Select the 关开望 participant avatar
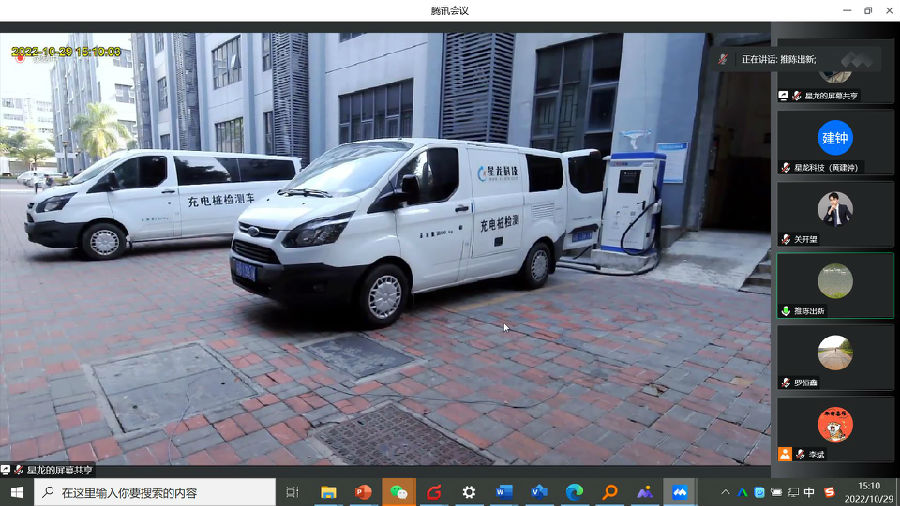This screenshot has width=900, height=506. [x=835, y=209]
